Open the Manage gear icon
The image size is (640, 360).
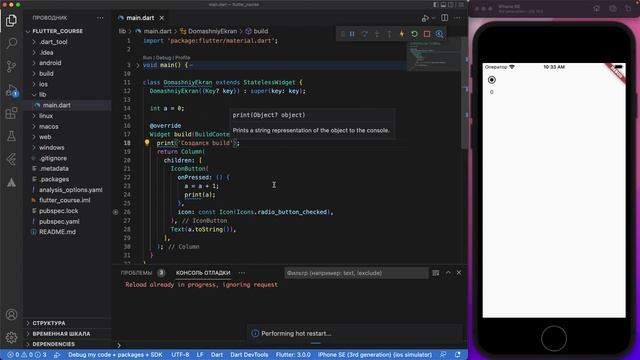[11, 337]
